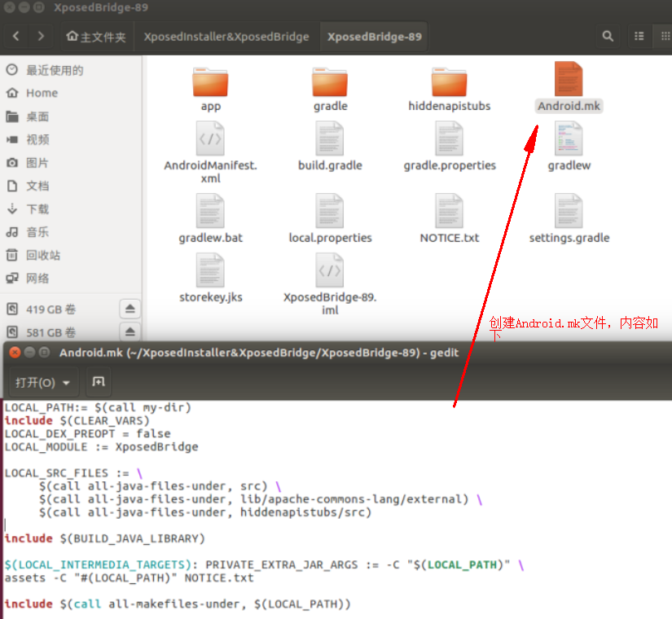Click the XposedBridge-89 path segment
The width and height of the screenshot is (672, 619).
click(374, 37)
